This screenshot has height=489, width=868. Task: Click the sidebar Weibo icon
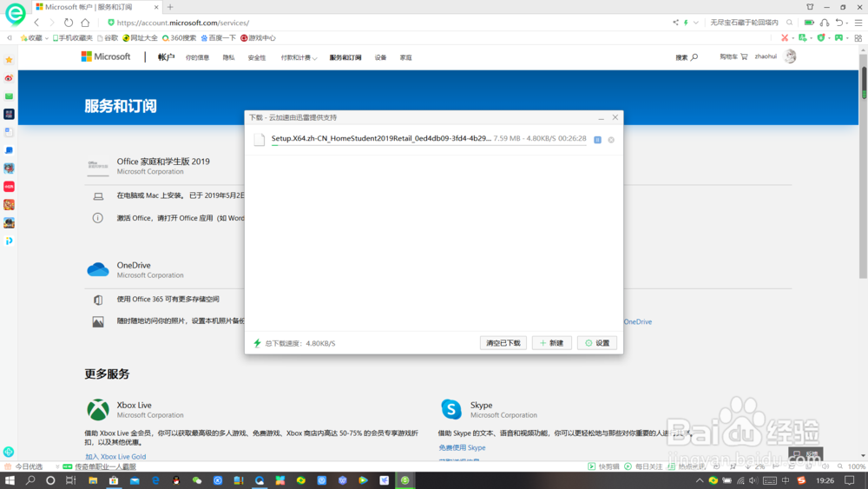click(x=9, y=78)
